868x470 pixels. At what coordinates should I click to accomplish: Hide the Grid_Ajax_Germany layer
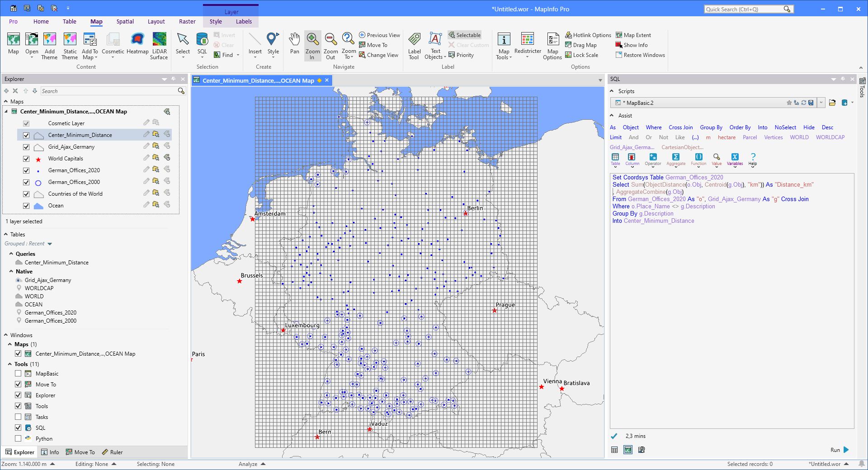tap(26, 147)
